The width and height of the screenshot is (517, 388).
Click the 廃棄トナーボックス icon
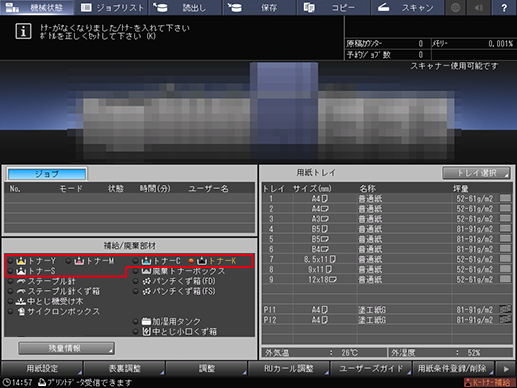146,271
